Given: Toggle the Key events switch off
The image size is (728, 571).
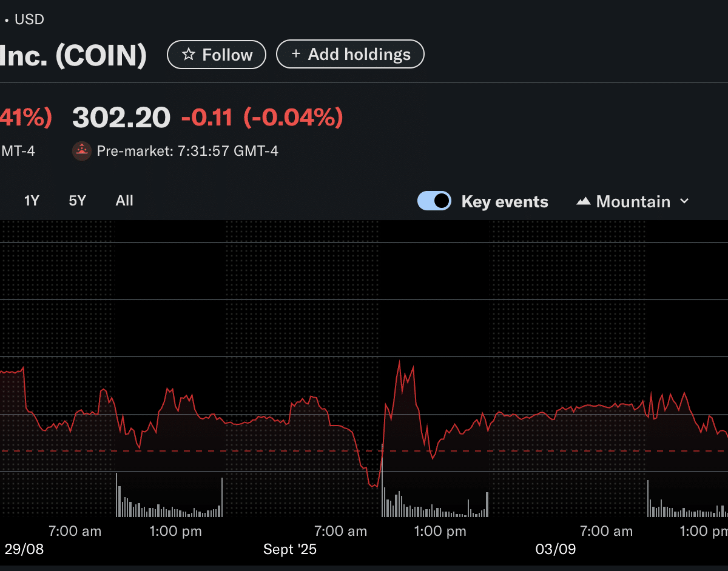Looking at the screenshot, I should pos(434,201).
